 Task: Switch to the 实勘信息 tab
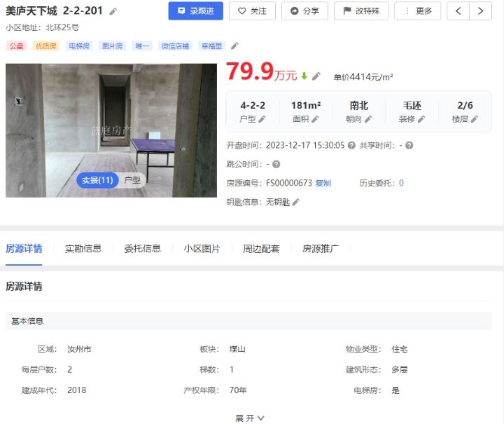coord(83,248)
